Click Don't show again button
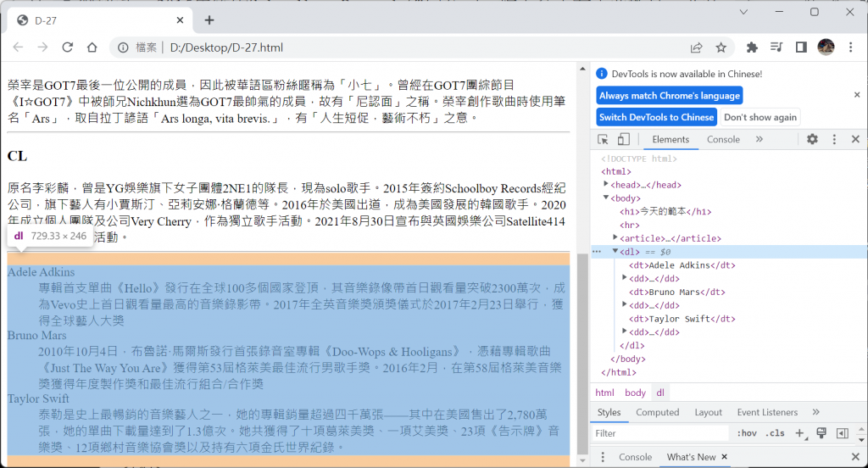868x468 pixels. click(x=760, y=117)
